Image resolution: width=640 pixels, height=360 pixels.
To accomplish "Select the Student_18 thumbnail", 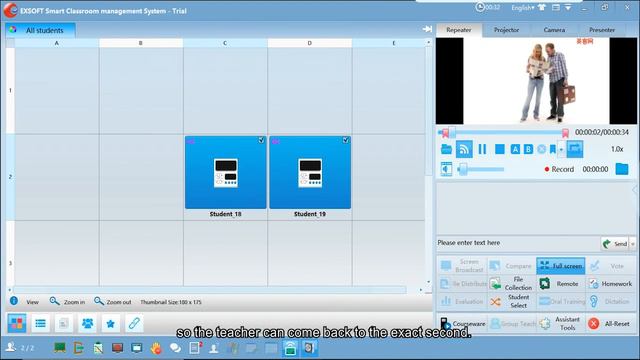I will coord(226,172).
